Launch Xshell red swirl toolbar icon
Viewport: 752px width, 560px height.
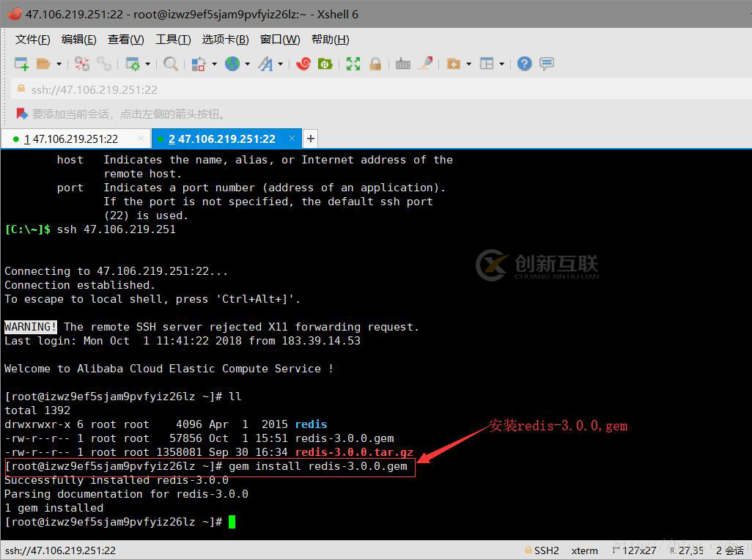[303, 64]
